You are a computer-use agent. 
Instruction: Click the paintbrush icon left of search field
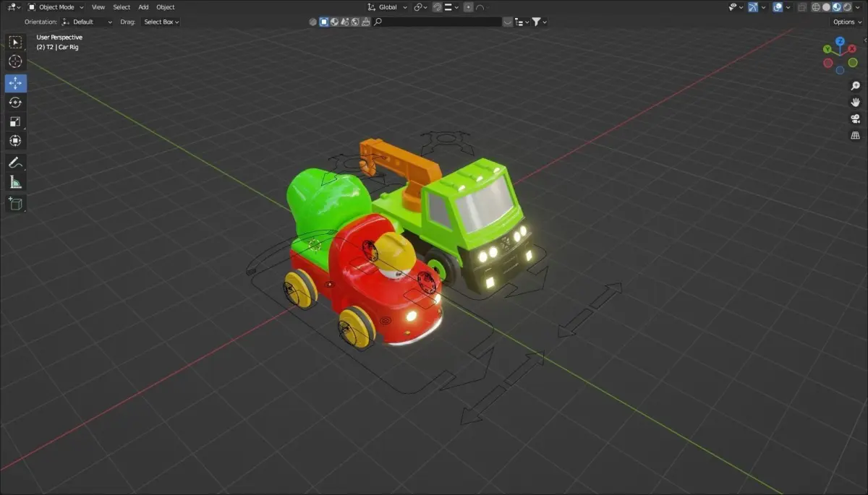point(365,22)
